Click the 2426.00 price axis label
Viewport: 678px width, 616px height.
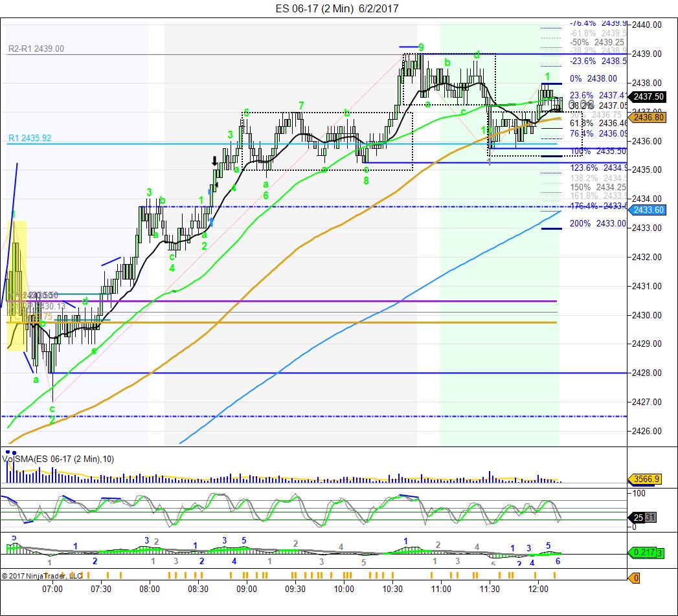click(646, 431)
